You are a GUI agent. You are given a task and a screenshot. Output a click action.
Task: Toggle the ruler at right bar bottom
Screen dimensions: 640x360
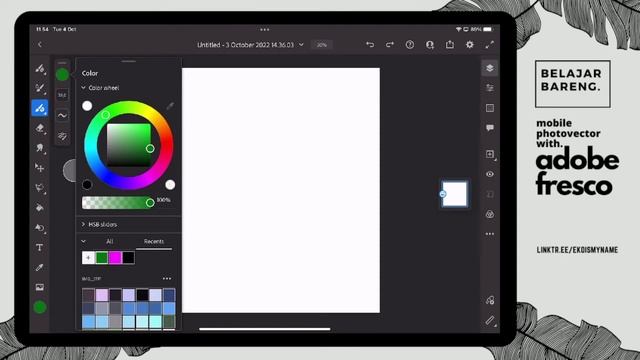490,321
